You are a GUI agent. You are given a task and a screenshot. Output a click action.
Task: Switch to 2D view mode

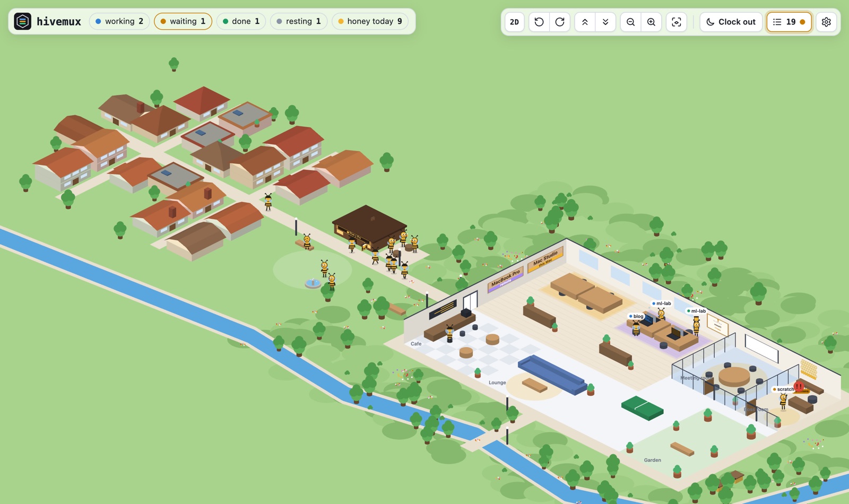pos(514,22)
